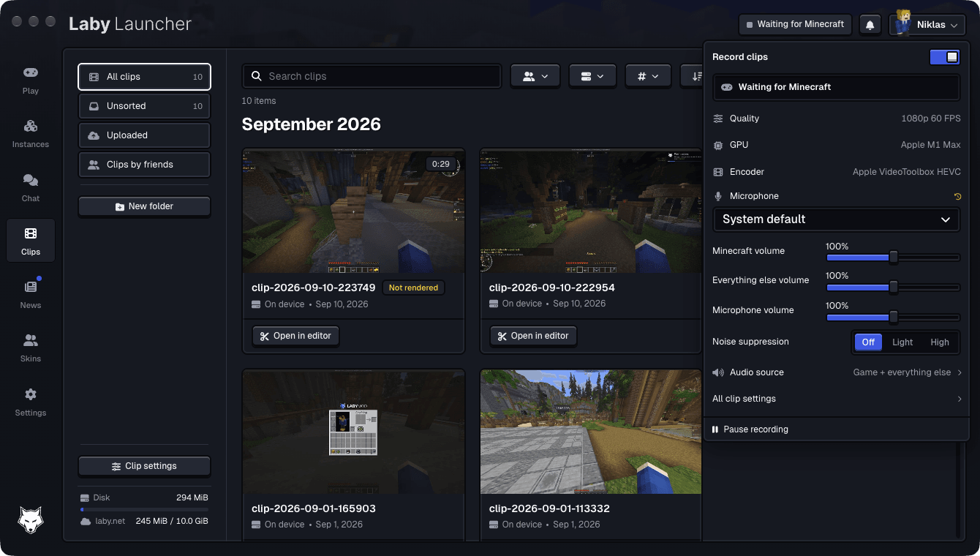The image size is (980, 556).
Task: Create a New folder
Action: 144,206
